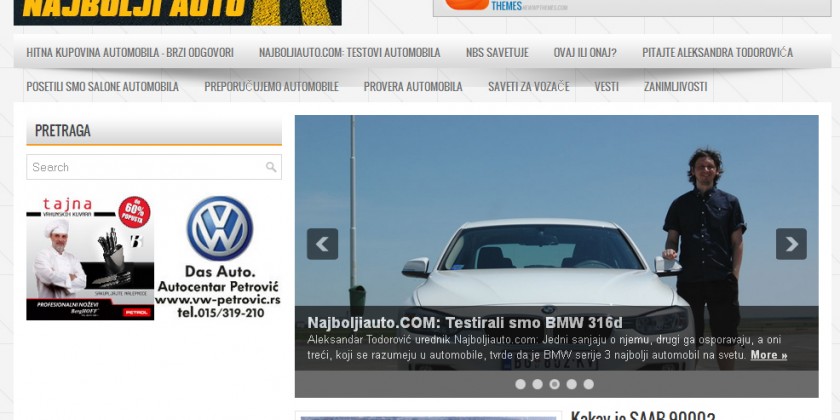
Task: Open Najboljiauto.com: Testovi automobila menu
Action: point(350,52)
